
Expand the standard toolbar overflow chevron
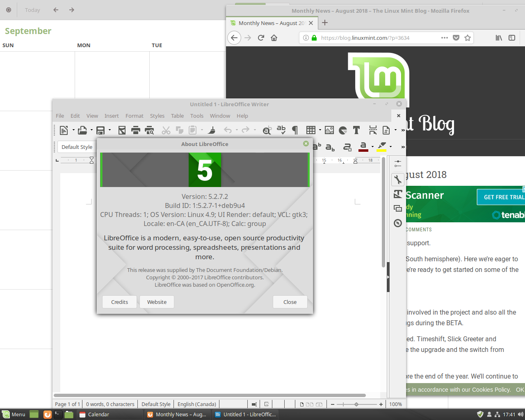coord(403,130)
